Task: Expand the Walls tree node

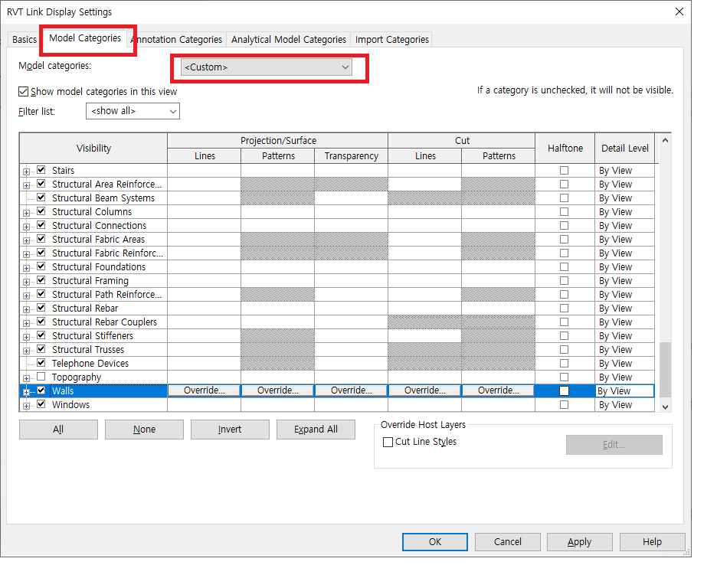Action: click(x=27, y=393)
